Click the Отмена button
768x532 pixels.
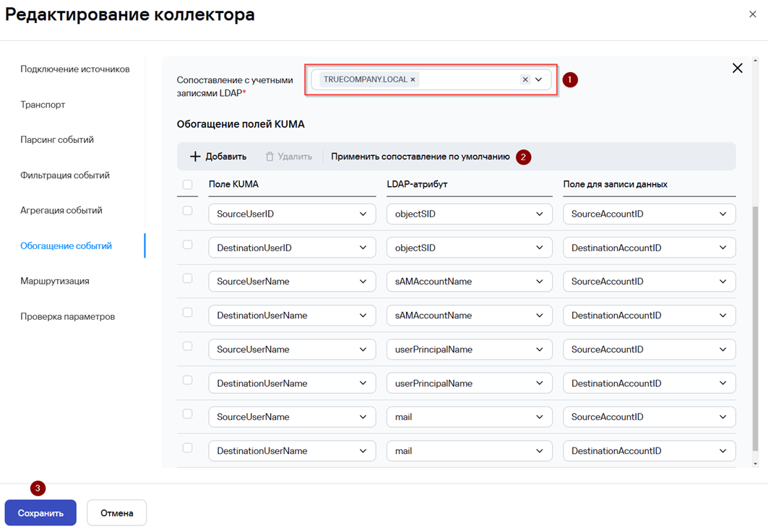(116, 513)
